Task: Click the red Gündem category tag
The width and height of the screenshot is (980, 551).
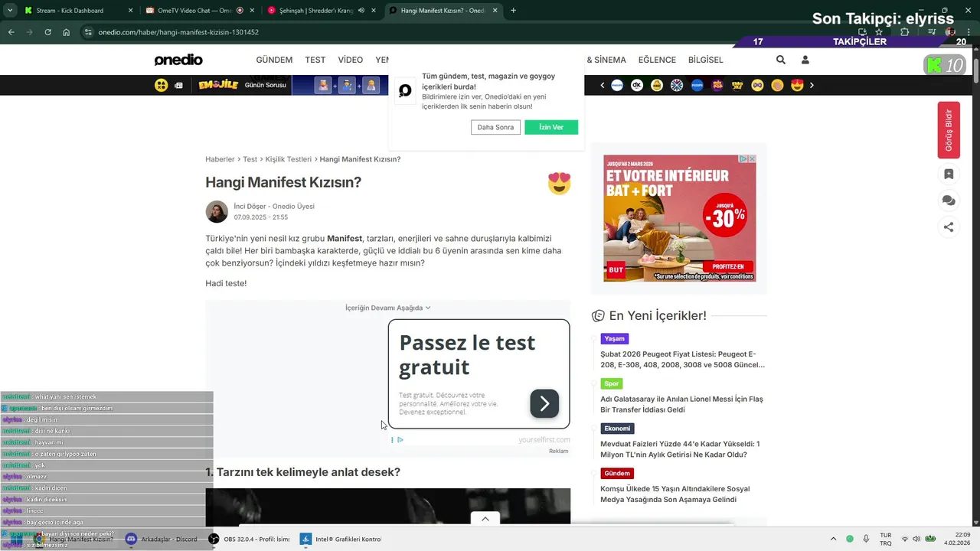Action: [617, 473]
